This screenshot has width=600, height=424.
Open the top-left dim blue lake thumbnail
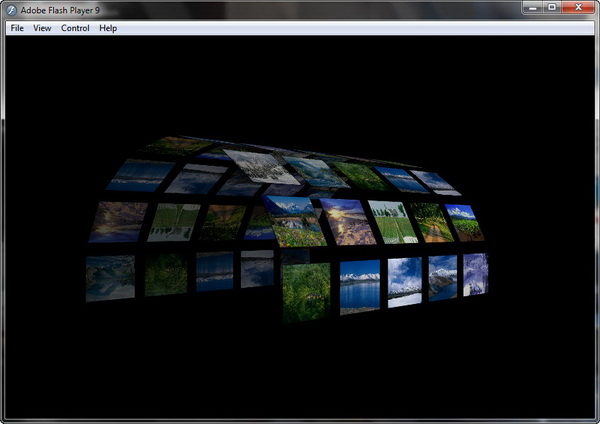pyautogui.click(x=140, y=175)
